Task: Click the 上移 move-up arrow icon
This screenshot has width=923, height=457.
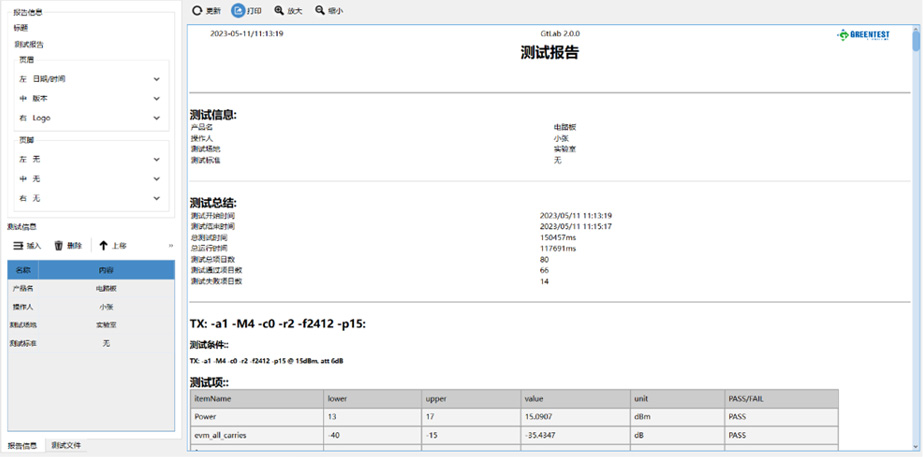Action: 102,245
